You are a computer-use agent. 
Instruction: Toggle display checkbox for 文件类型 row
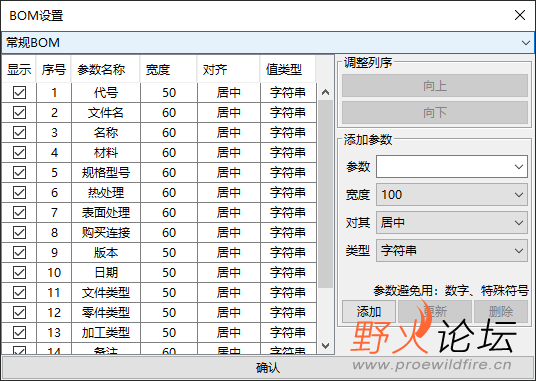pos(19,292)
